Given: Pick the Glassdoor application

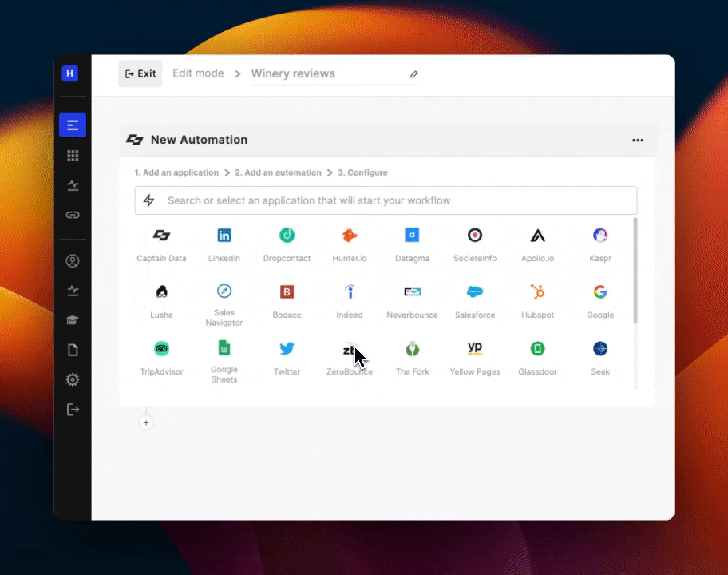Looking at the screenshot, I should [538, 359].
